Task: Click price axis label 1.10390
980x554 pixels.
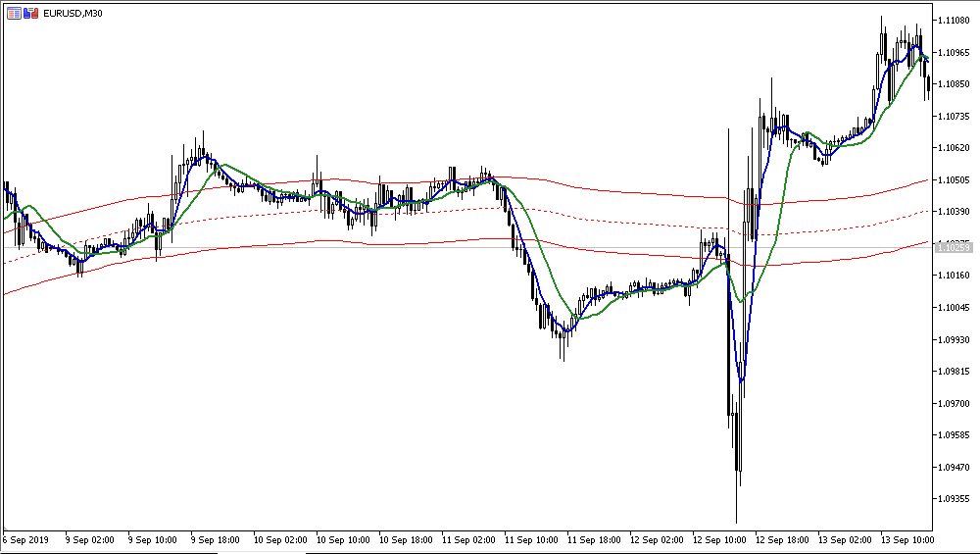Action: pos(954,212)
